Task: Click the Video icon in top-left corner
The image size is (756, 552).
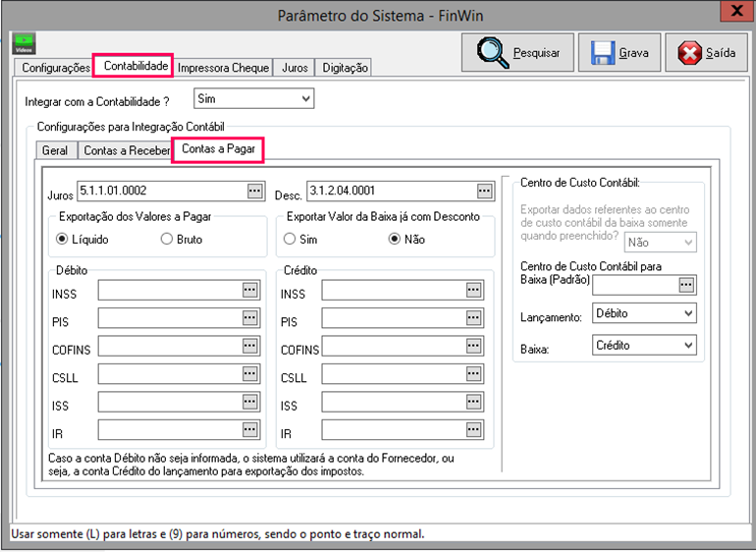Action: (24, 43)
